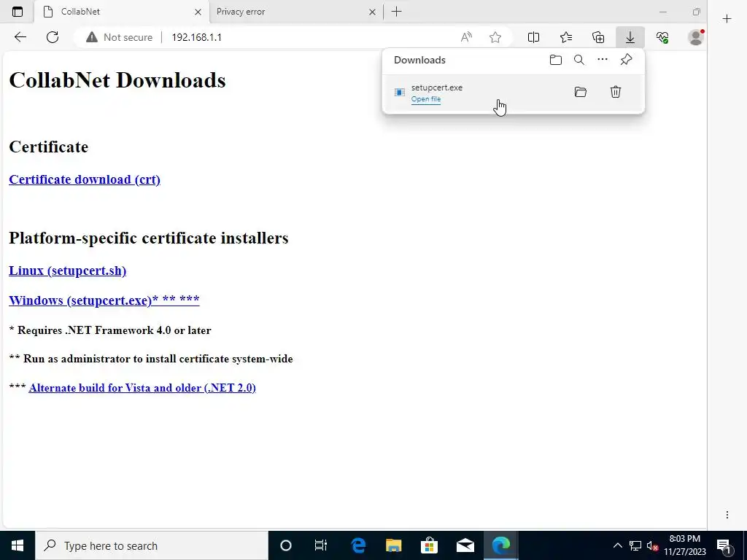Pin the Downloads panel
The width and height of the screenshot is (747, 560).
click(x=626, y=60)
